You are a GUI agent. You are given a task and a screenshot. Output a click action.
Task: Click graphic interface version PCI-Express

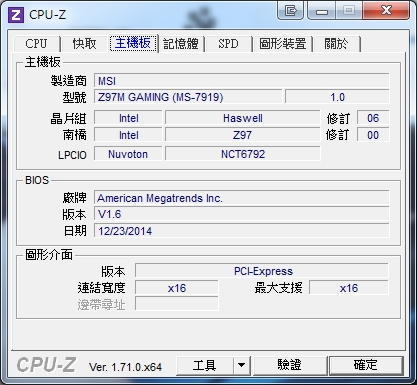[x=262, y=271]
